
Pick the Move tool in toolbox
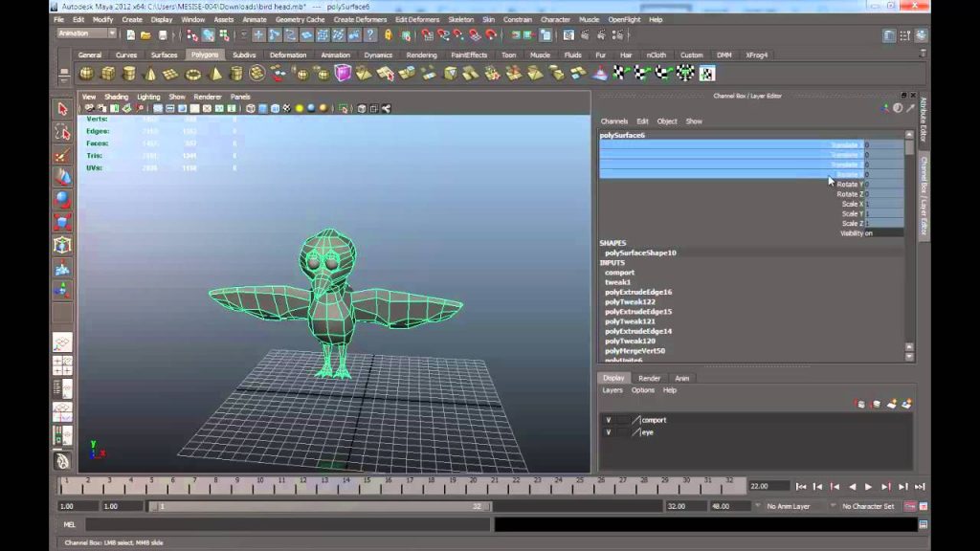tap(62, 177)
